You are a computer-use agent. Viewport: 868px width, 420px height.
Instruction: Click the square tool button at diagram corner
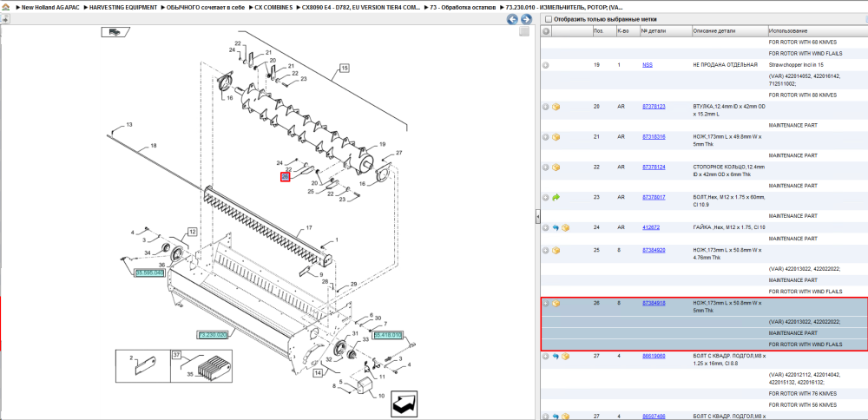[x=524, y=31]
